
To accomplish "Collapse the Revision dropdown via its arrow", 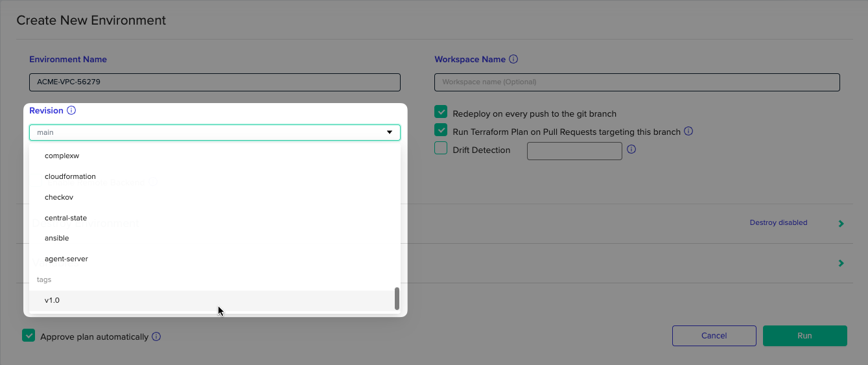I will (x=390, y=132).
